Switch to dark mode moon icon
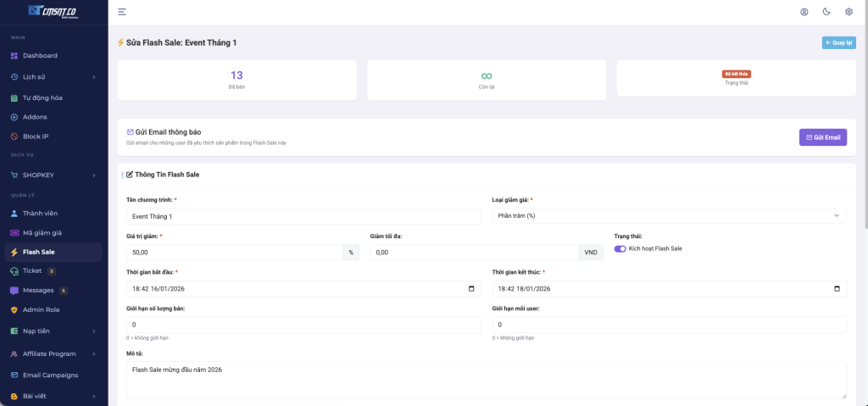 (x=826, y=12)
